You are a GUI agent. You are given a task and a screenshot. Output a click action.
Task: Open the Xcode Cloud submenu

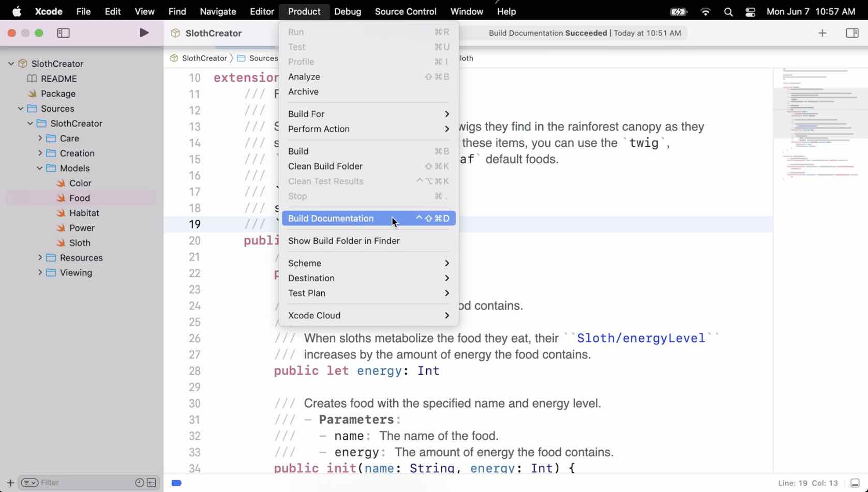368,315
